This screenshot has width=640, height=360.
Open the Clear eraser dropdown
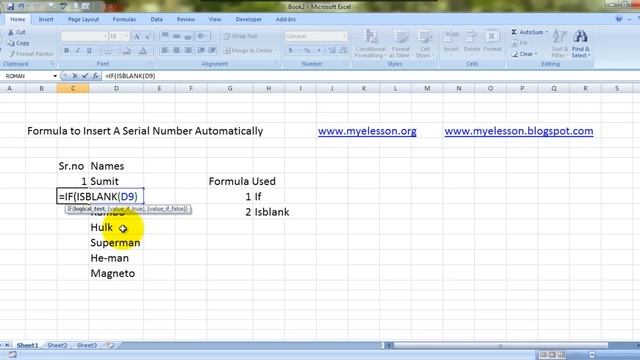pyautogui.click(x=524, y=54)
